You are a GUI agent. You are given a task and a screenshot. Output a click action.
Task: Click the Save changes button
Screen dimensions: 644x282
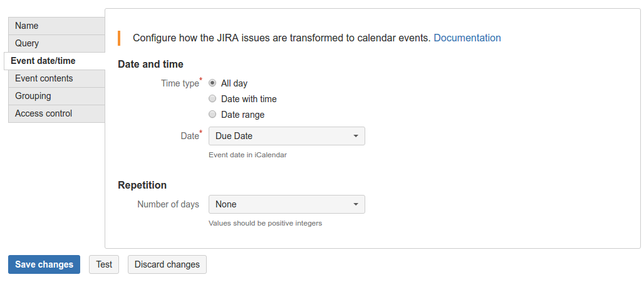(44, 264)
